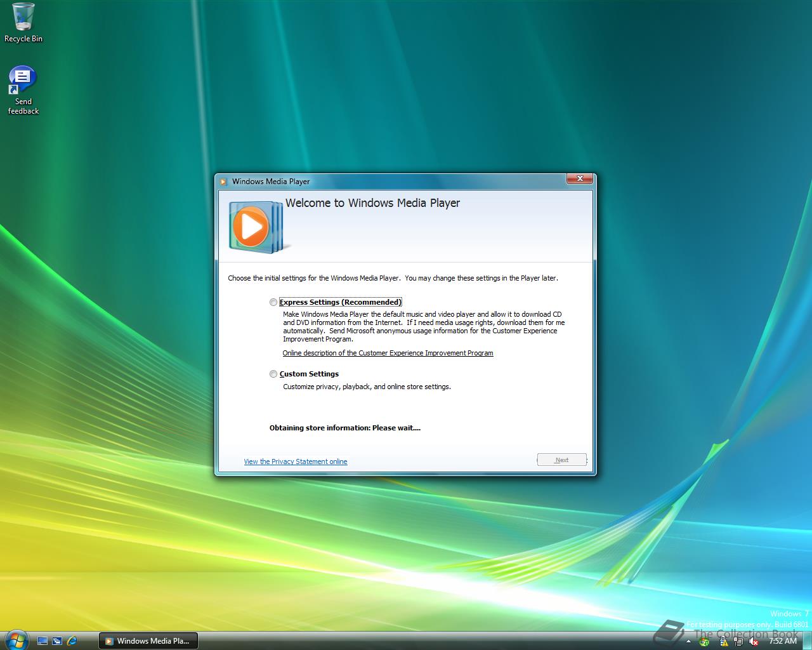Click 'Welcome to Windows Media Player' heading
This screenshot has width=812, height=650.
[x=372, y=203]
